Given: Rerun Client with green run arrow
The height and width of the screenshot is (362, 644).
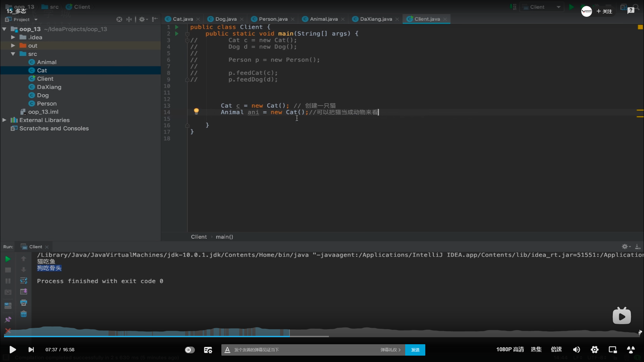Looking at the screenshot, I should click(8, 259).
